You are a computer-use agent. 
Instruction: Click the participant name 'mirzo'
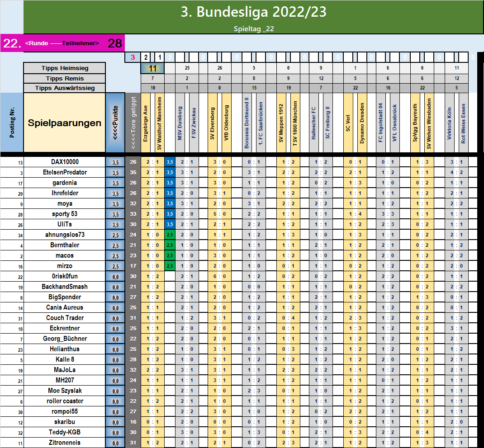(x=65, y=266)
